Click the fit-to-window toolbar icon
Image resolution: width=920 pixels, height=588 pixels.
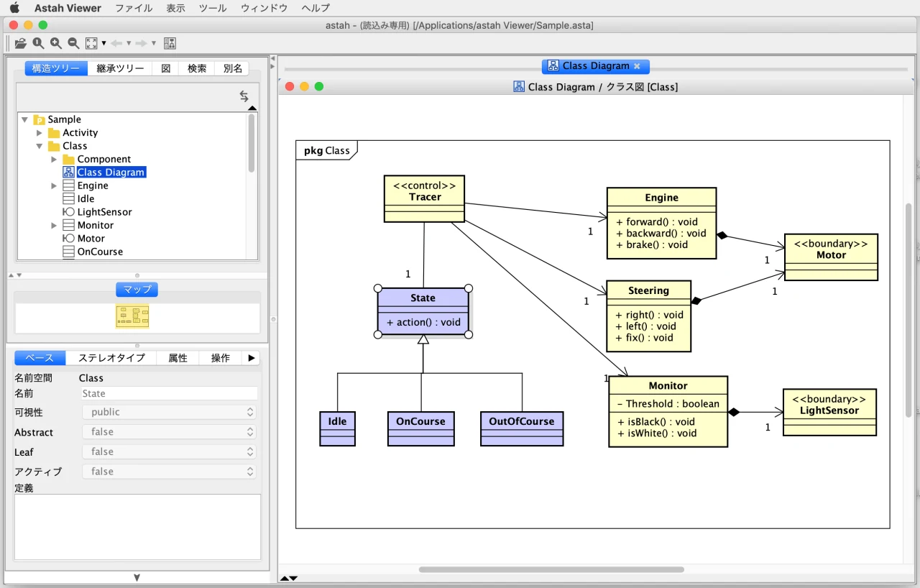(x=91, y=43)
